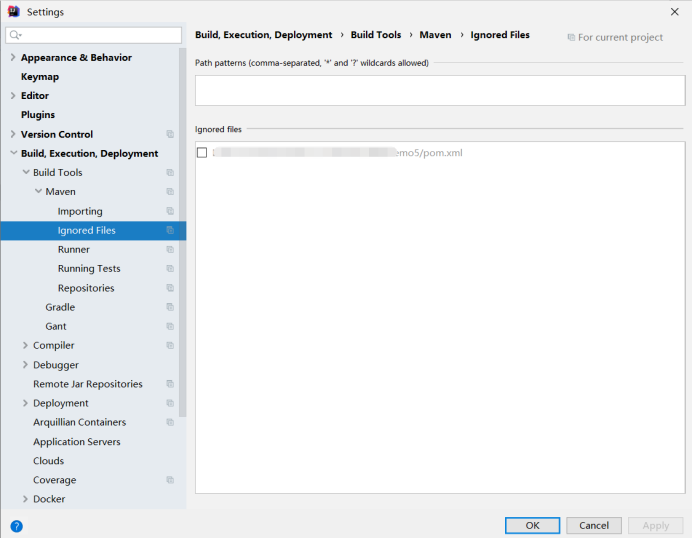The height and width of the screenshot is (539, 693).
Task: Click project-level icon beside Arquillian Containers
Action: [x=170, y=422]
